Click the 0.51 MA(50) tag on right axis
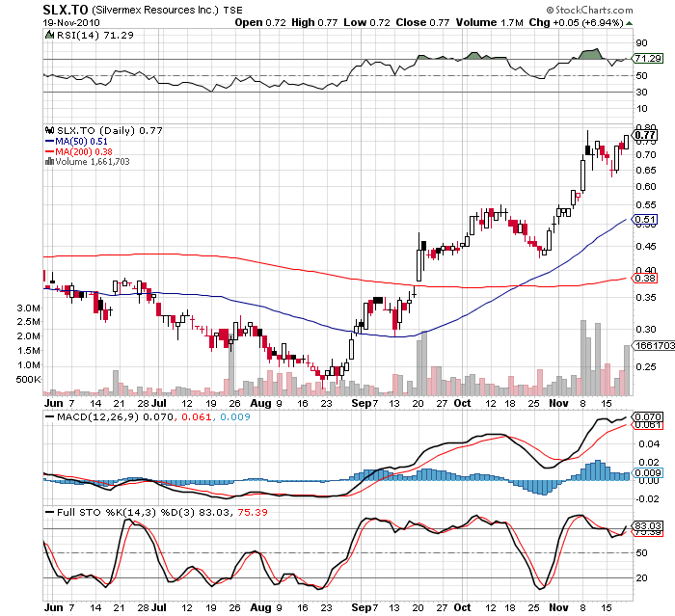The image size is (675, 616). (x=644, y=220)
